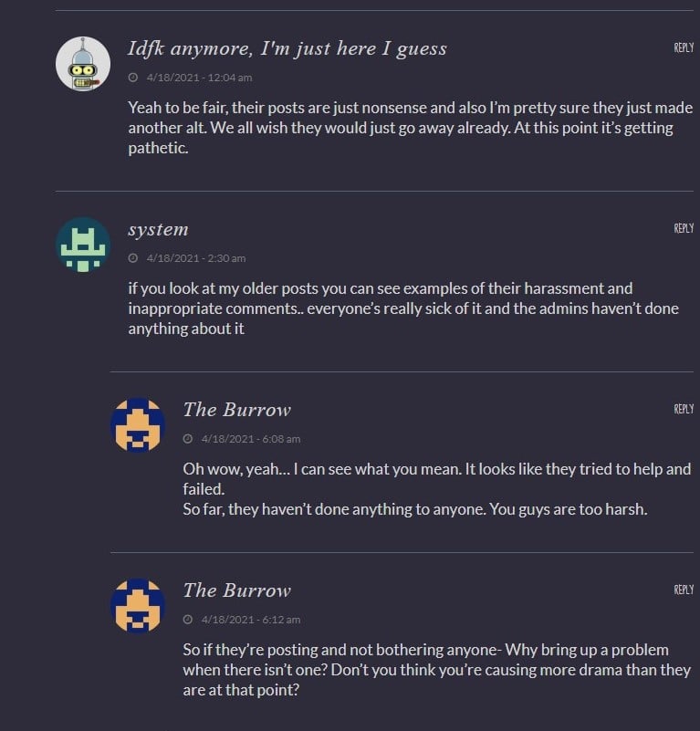Click The Burrow avatar on the 6:08 am comment

138,425
